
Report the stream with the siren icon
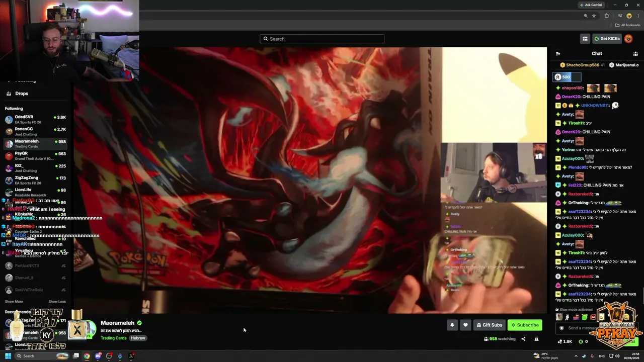click(536, 339)
